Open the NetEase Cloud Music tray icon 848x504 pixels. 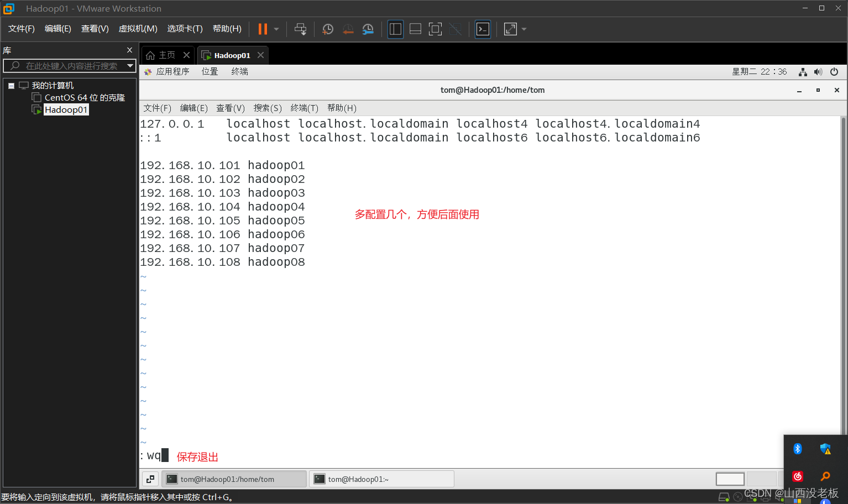[x=797, y=476]
